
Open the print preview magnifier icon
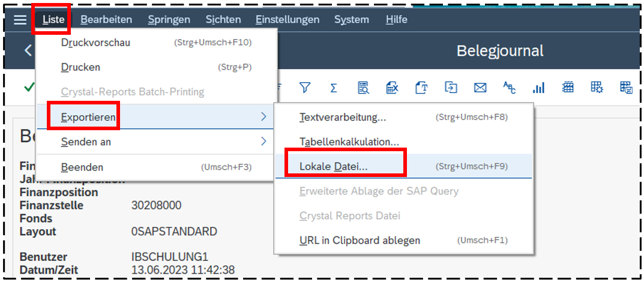(363, 88)
